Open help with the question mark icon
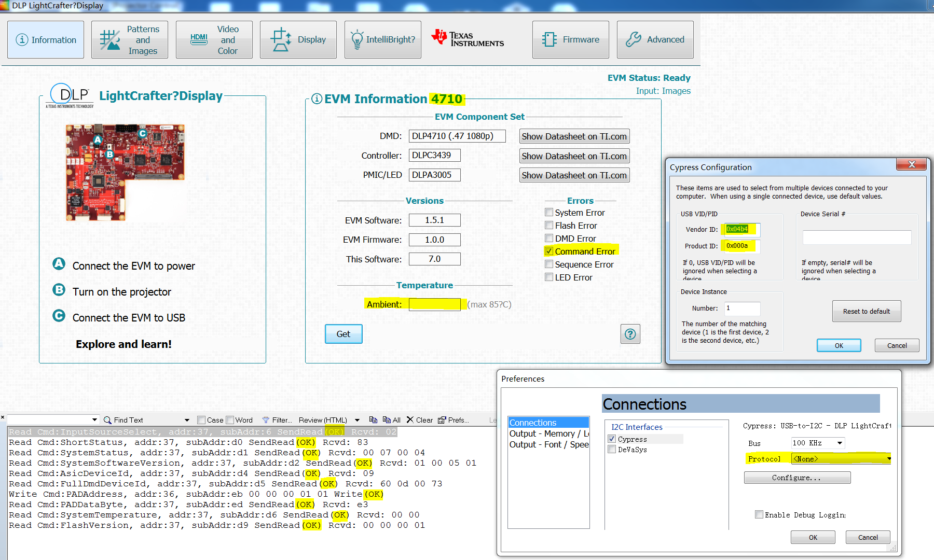The height and width of the screenshot is (560, 934). tap(630, 334)
